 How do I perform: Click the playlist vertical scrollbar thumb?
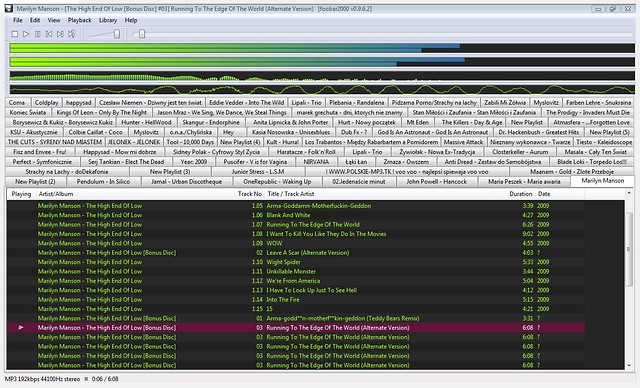pos(629,249)
